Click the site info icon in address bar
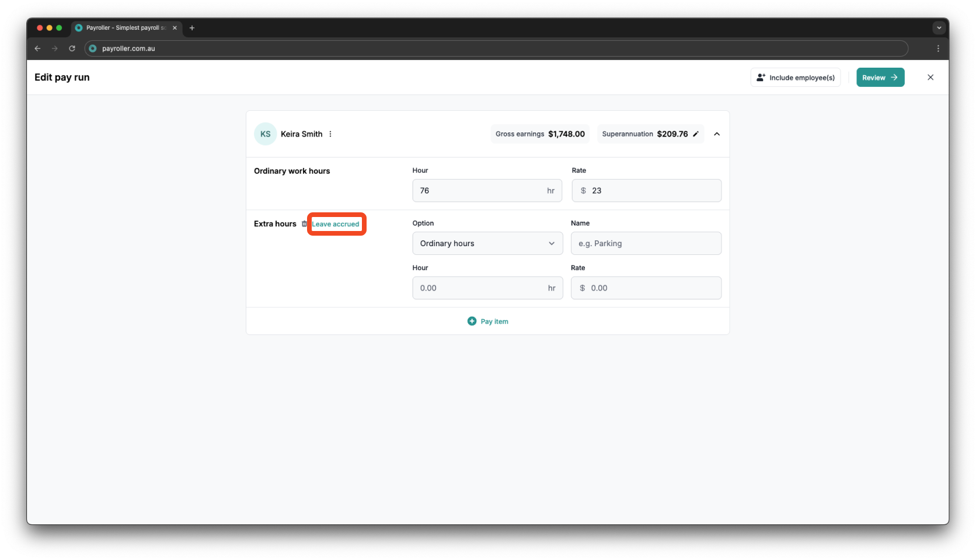This screenshot has height=560, width=976. click(93, 48)
